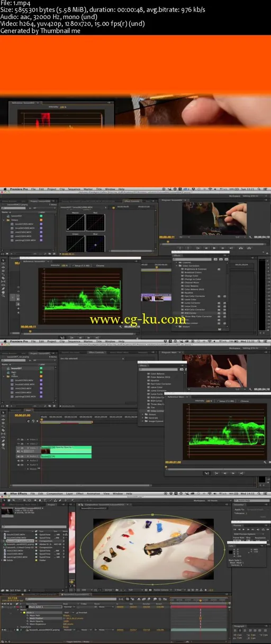Expand Color Correction folder in 11:21 Effects panel

[177, 265]
